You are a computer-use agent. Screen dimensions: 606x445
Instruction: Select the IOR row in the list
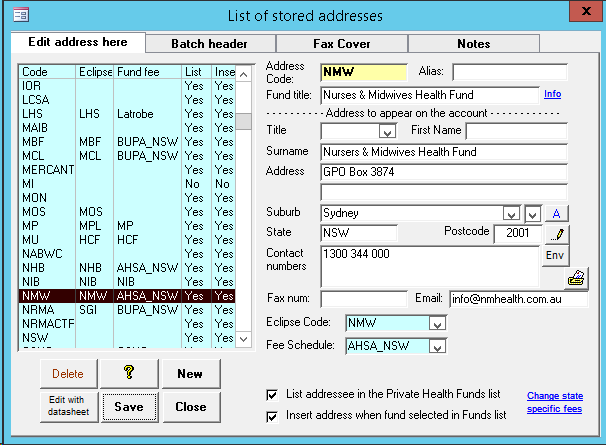pos(127,86)
